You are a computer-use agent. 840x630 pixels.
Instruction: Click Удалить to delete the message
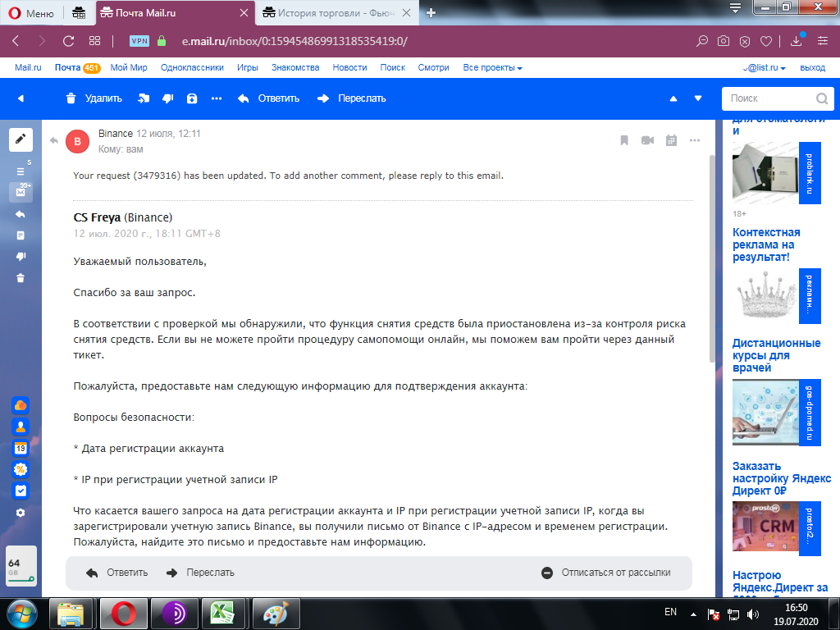[x=94, y=98]
